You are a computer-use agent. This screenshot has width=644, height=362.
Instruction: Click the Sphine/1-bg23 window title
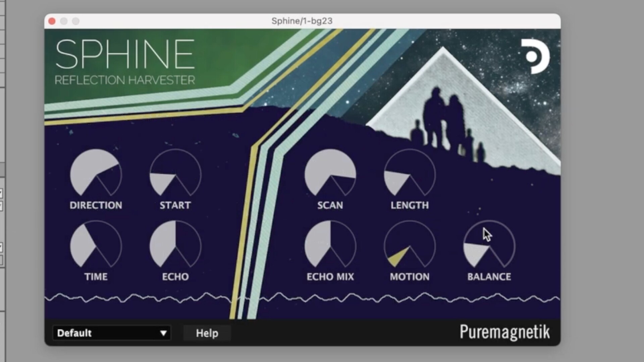tap(302, 21)
